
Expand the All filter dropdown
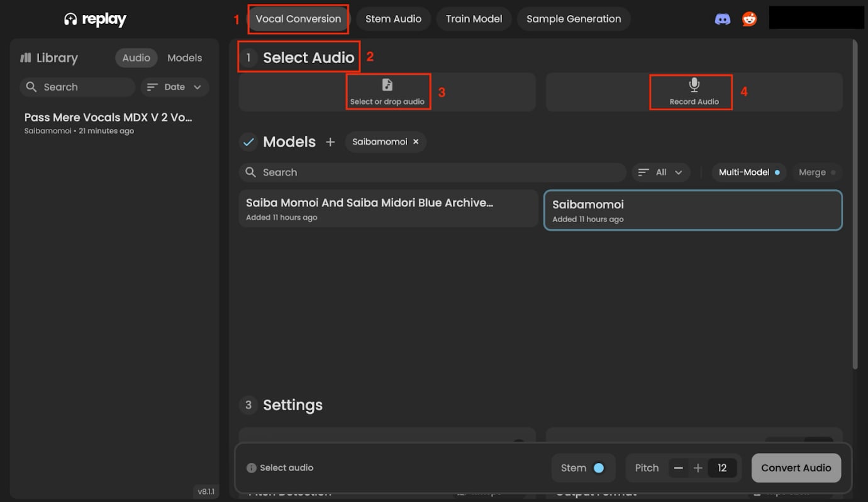(660, 172)
